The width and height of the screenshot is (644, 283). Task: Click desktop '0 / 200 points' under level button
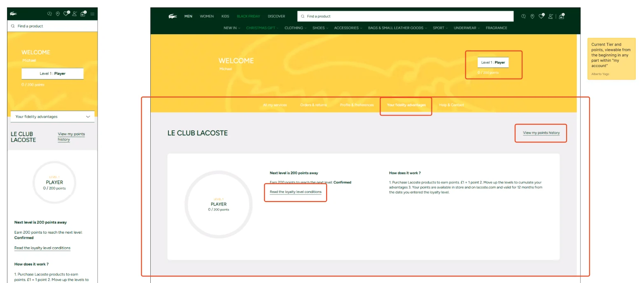pos(488,72)
